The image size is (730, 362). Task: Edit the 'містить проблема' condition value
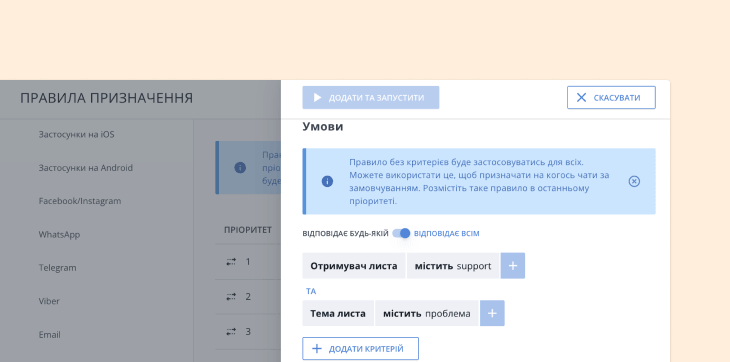426,314
